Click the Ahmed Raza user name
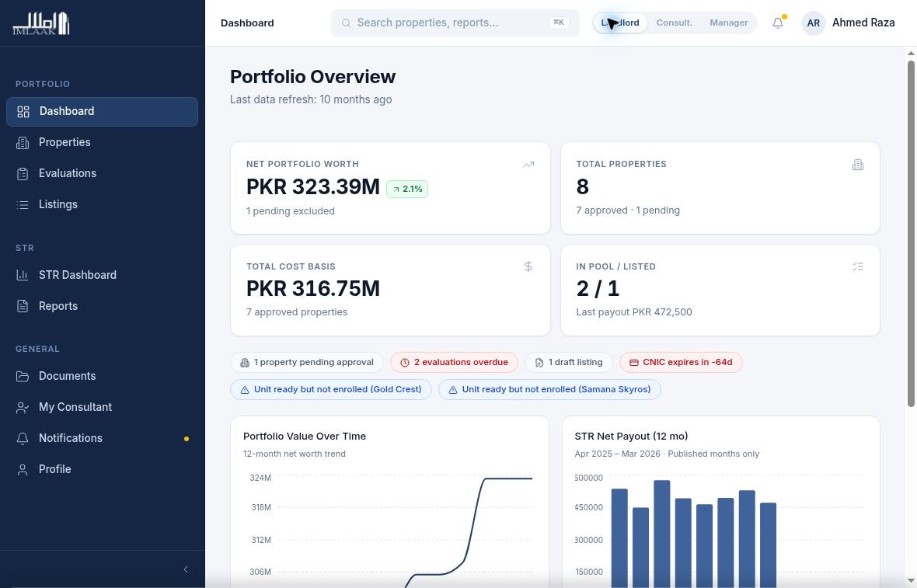 click(x=863, y=23)
